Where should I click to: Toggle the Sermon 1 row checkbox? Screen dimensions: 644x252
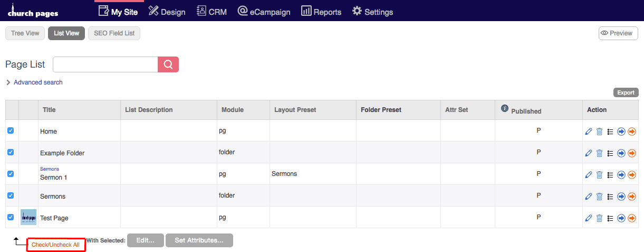11,174
